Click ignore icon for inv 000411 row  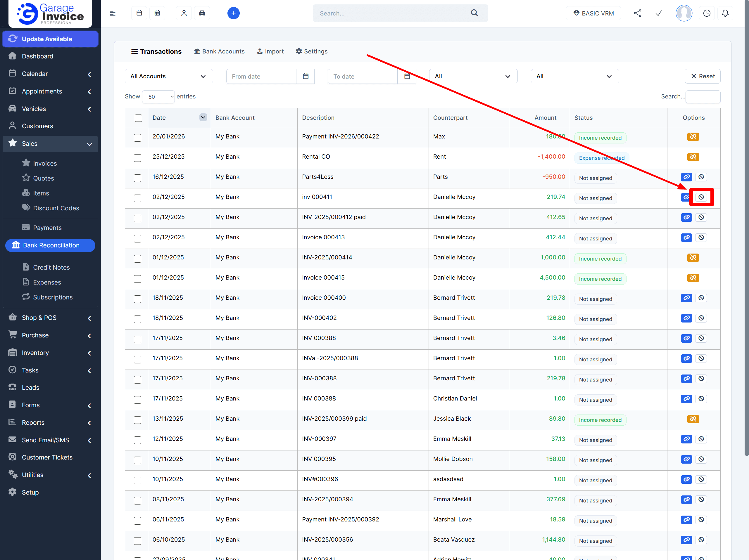pyautogui.click(x=701, y=197)
